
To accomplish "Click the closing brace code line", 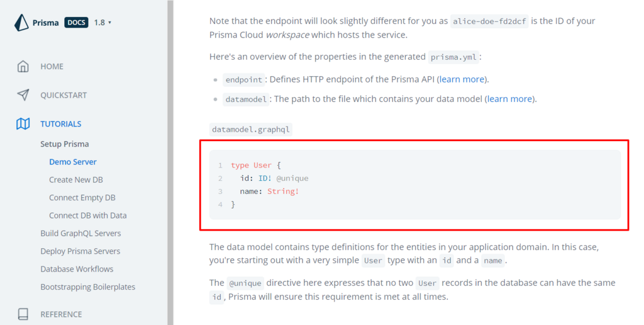I will pos(233,205).
